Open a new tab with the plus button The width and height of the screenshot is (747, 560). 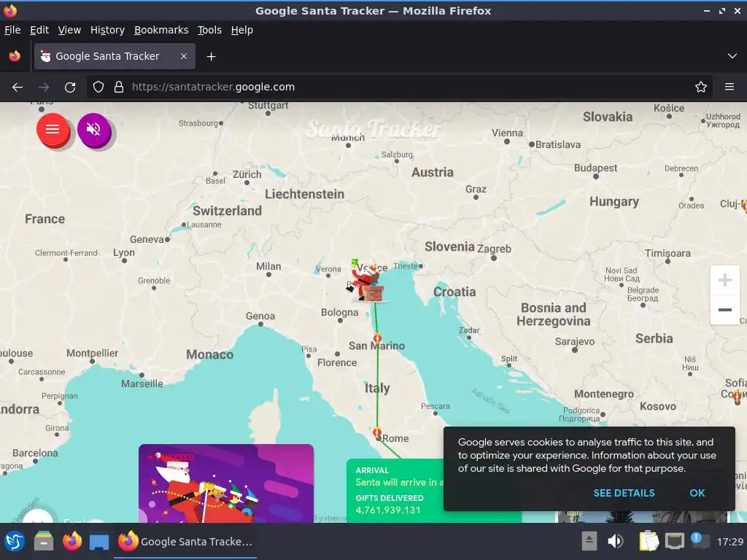[211, 57]
